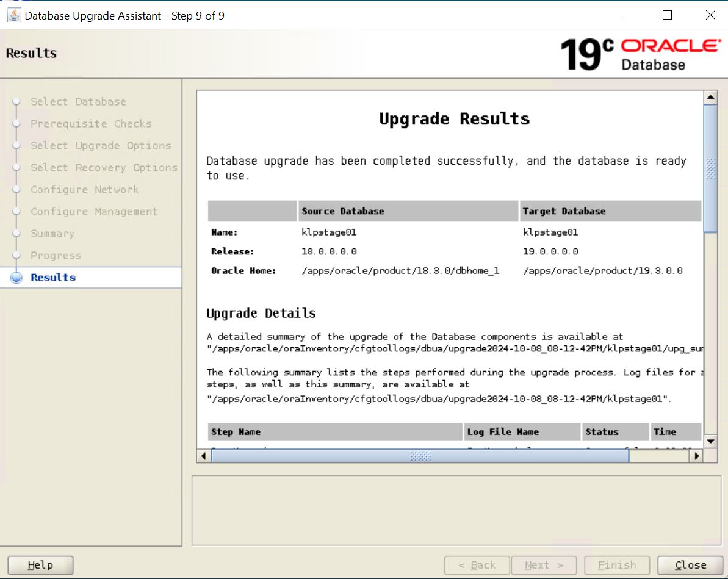The height and width of the screenshot is (579, 728).
Task: Maximize the Database Upgrade Assistant window
Action: pyautogui.click(x=667, y=15)
